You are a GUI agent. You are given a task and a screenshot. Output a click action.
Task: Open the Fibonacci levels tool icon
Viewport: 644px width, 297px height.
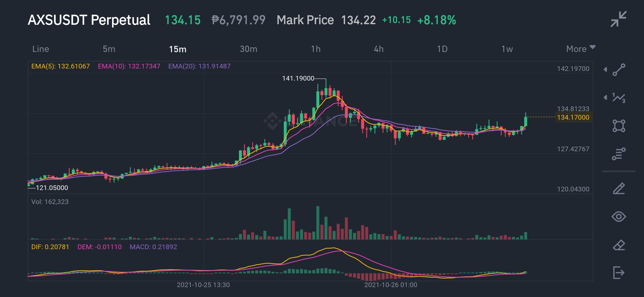pyautogui.click(x=619, y=154)
